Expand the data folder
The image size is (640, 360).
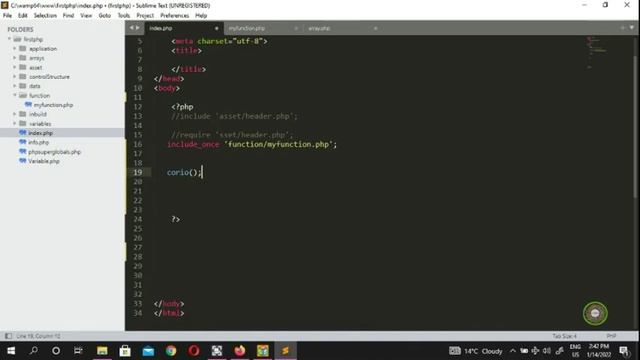[x=15, y=86]
